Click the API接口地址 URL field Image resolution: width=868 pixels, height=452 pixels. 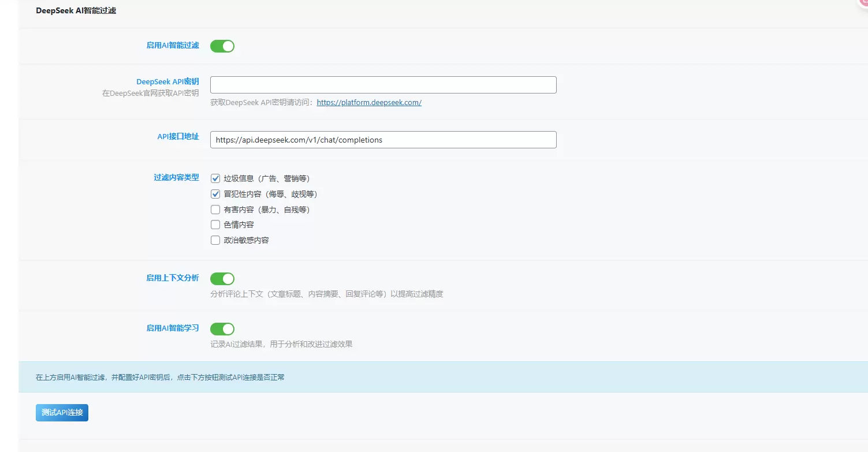(383, 140)
